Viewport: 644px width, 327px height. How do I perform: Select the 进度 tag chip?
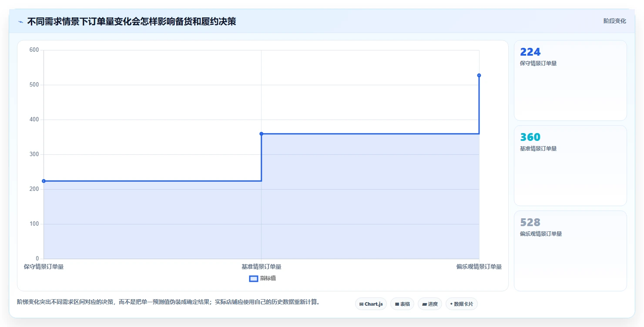pyautogui.click(x=429, y=304)
